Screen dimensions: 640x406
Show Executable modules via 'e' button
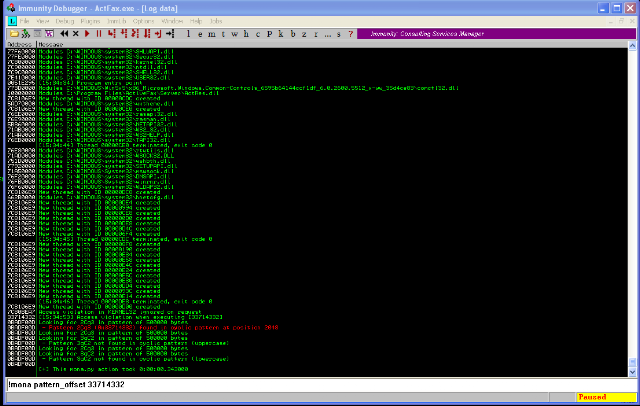(x=200, y=34)
